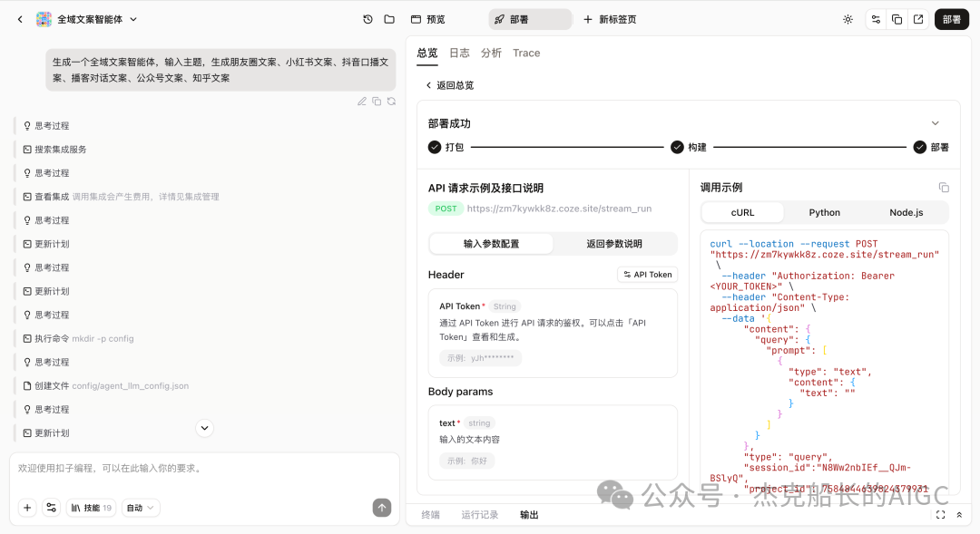Click the scroll-down chevron circle button

pos(204,428)
